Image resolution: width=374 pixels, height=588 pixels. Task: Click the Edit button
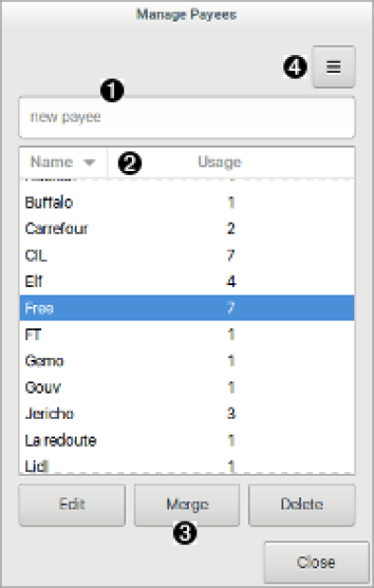point(72,505)
